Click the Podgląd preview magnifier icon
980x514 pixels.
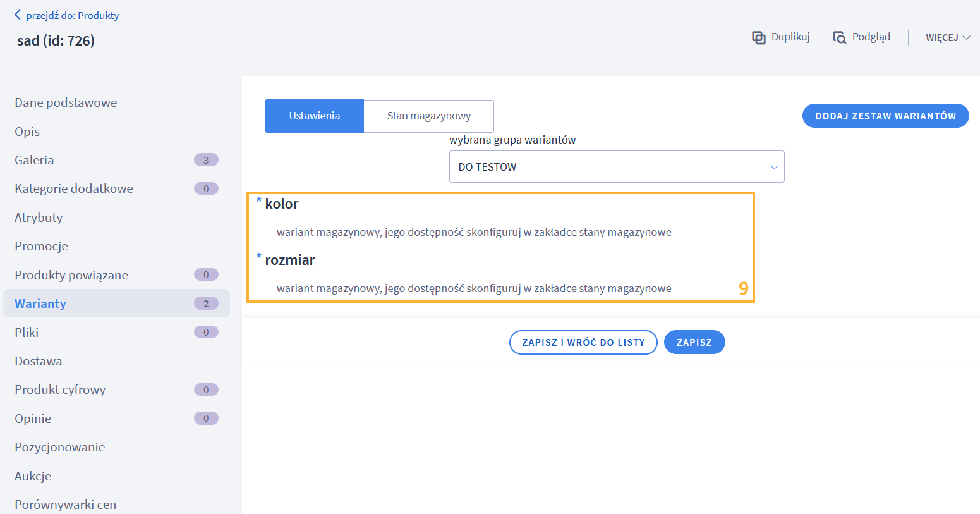(839, 38)
